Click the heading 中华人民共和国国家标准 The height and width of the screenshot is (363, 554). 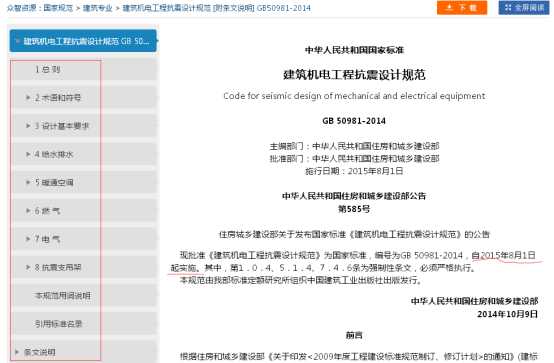click(x=354, y=50)
